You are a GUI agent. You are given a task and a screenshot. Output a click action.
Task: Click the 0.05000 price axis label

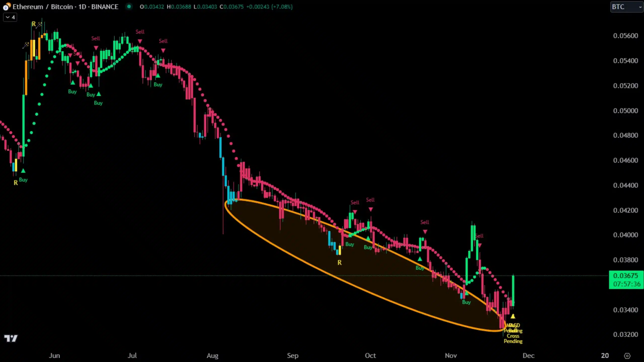coord(625,111)
